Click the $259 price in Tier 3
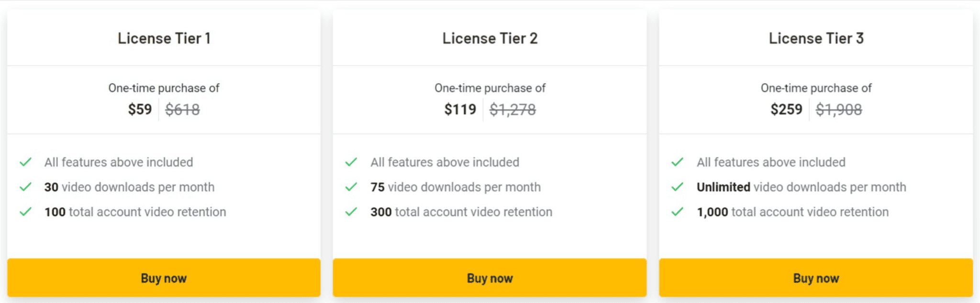980x303 pixels. pyautogui.click(x=786, y=109)
